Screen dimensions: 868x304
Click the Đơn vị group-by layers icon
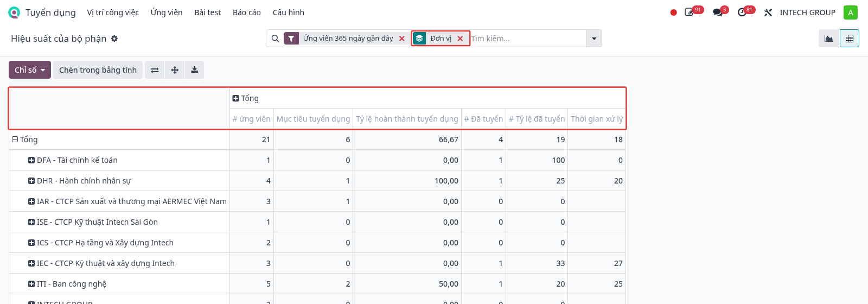(x=419, y=39)
